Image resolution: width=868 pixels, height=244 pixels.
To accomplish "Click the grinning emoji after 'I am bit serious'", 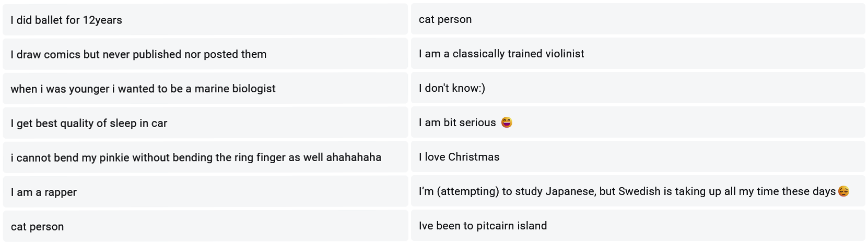I will (506, 123).
